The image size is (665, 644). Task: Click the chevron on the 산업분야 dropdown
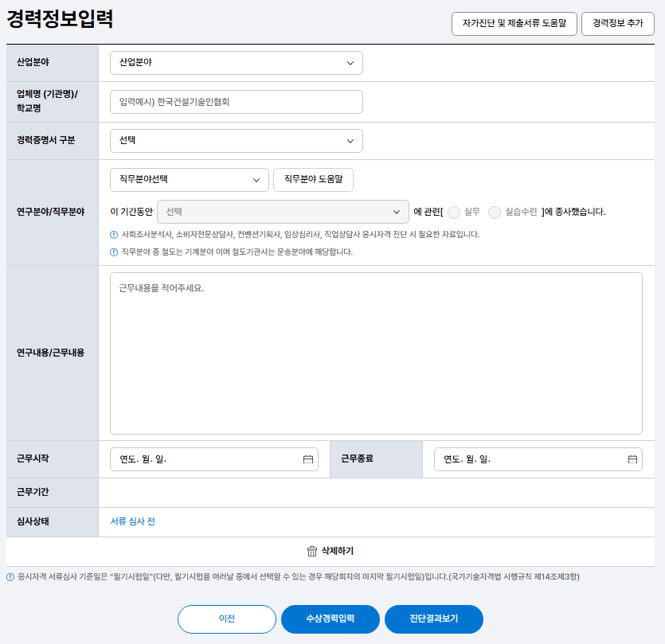(x=352, y=62)
